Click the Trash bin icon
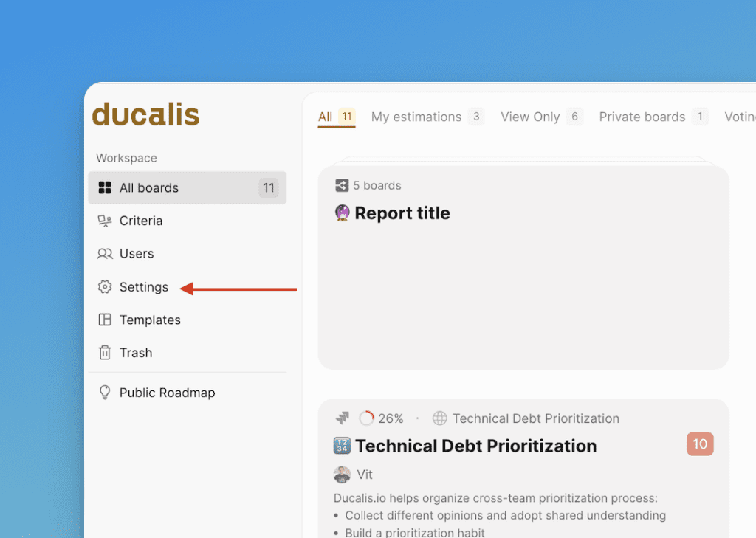This screenshot has width=756, height=538. tap(105, 353)
